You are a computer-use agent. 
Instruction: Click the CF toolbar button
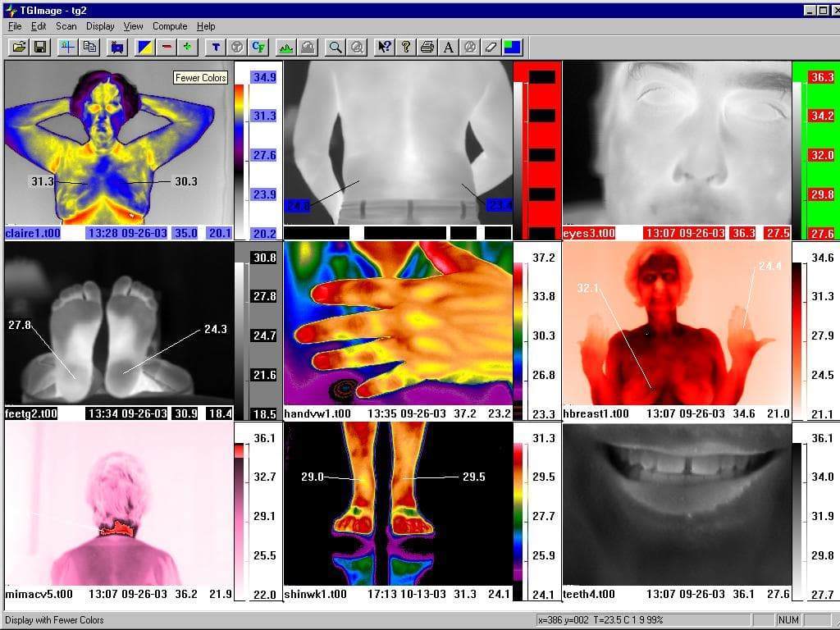258,47
